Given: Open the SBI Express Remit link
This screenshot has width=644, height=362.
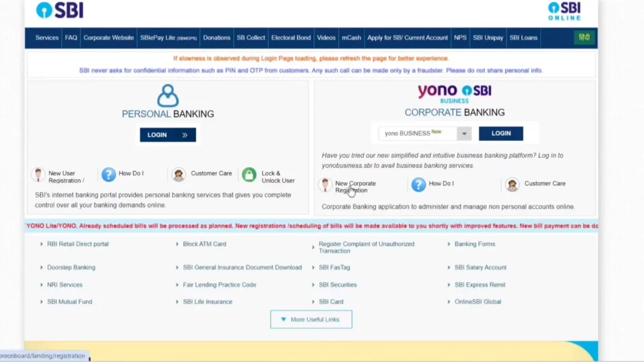Looking at the screenshot, I should point(480,285).
